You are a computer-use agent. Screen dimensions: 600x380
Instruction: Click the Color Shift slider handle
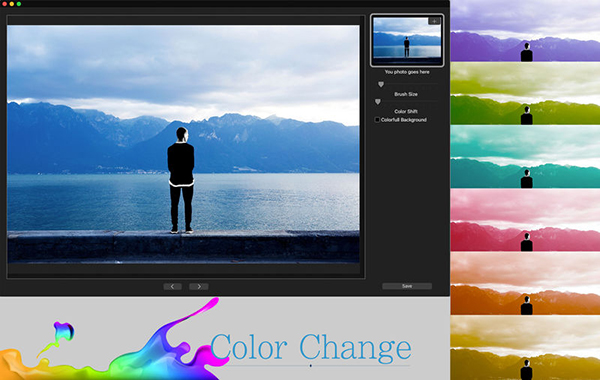coord(378,102)
